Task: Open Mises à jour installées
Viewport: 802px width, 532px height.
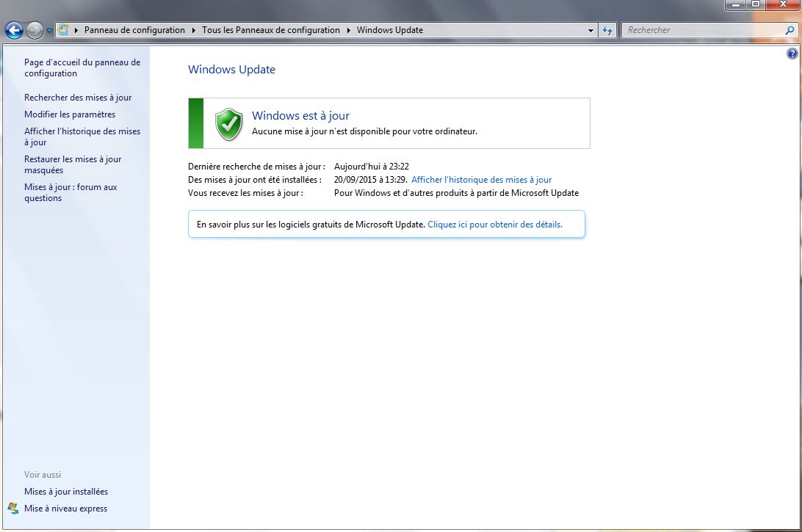Action: click(66, 492)
